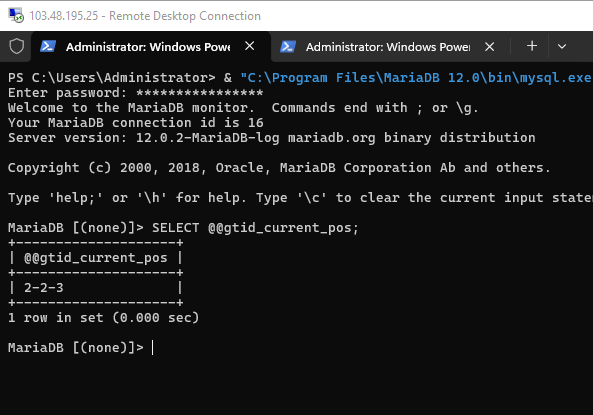Click the shield icon left of tabs

coord(17,47)
